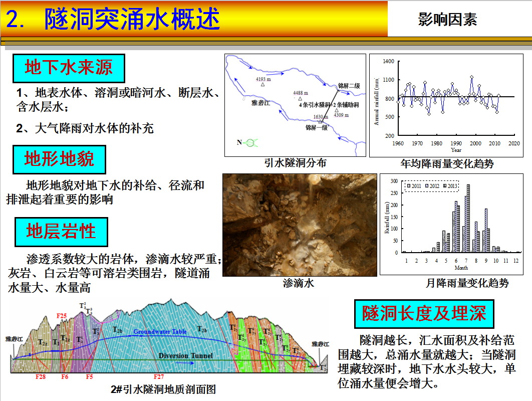Click the Year axis label on the rainfall chart
Image resolution: width=532 pixels, height=401 pixels.
click(x=456, y=150)
